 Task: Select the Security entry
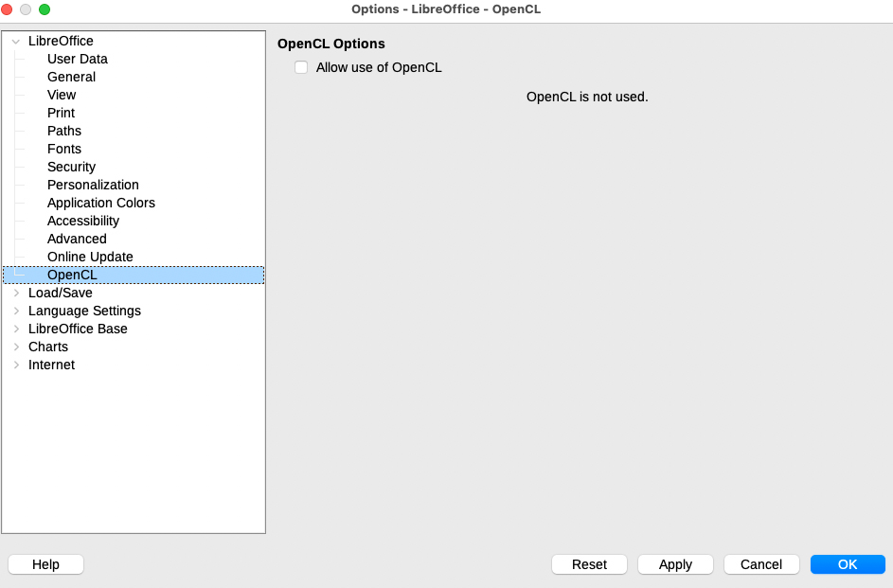[71, 167]
